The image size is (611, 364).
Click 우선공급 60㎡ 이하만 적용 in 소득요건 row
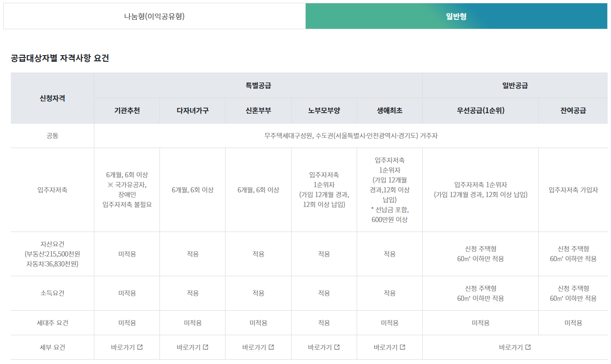[x=480, y=293]
